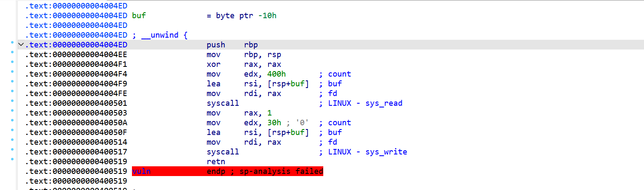
Task: Click the '; count' comment on the 400h line
Action: tap(335, 74)
